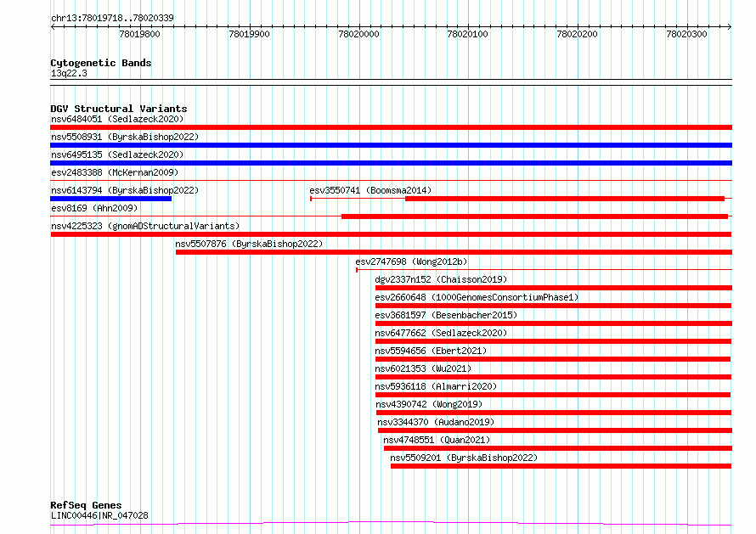Image resolution: width=756 pixels, height=534 pixels.
Task: Open variant nsv4225323 (gnomADStructuralVariants)
Action: pos(145,226)
